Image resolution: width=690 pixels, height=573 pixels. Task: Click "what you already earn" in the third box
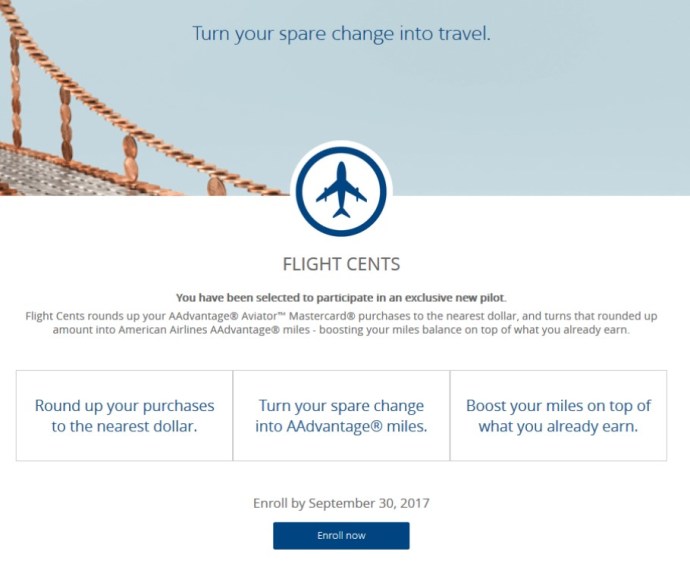click(x=558, y=426)
